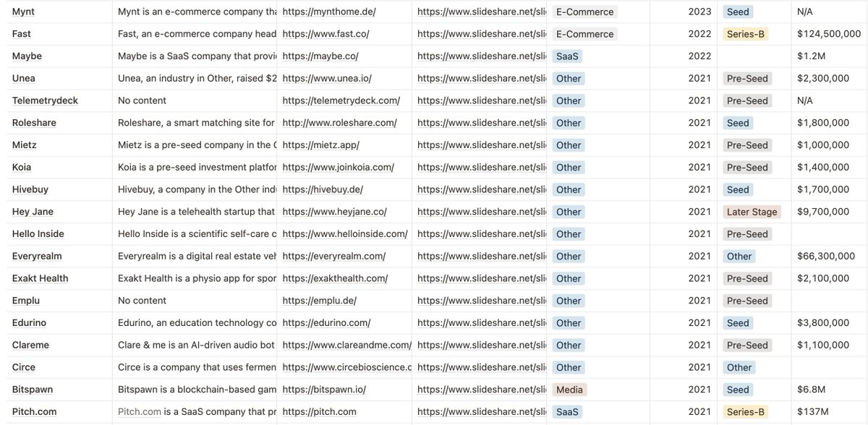Click the E-Commerce tag in Fast row

coord(584,34)
